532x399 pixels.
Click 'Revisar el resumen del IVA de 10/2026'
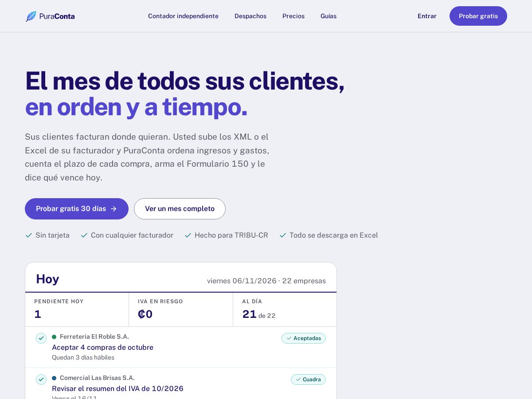pos(117,389)
